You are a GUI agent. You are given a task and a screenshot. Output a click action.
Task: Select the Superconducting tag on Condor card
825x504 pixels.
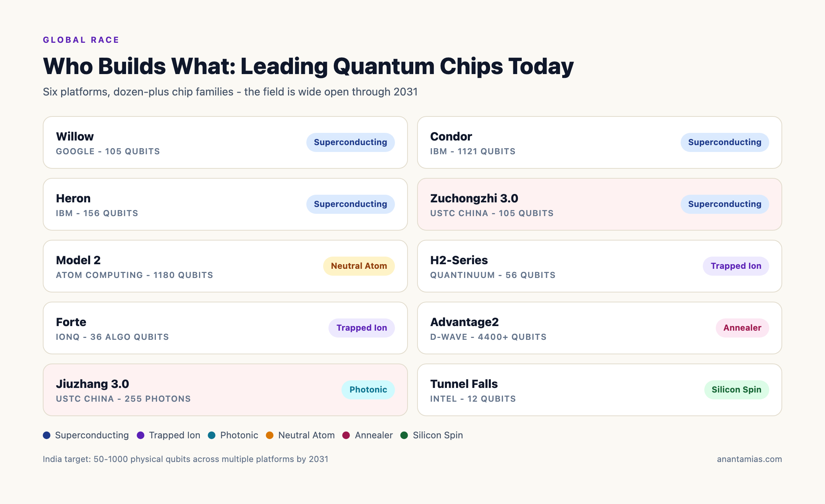click(725, 142)
